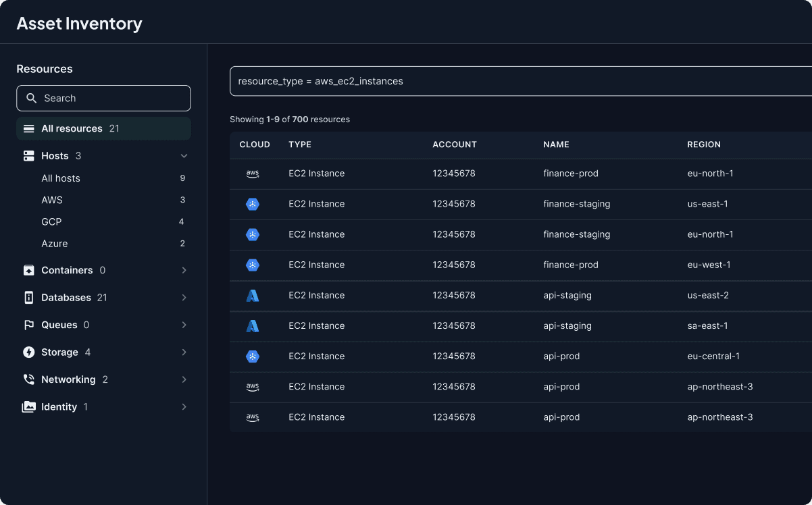This screenshot has width=812, height=505.
Task: Expand the Storage section chevron
Action: [x=184, y=352]
